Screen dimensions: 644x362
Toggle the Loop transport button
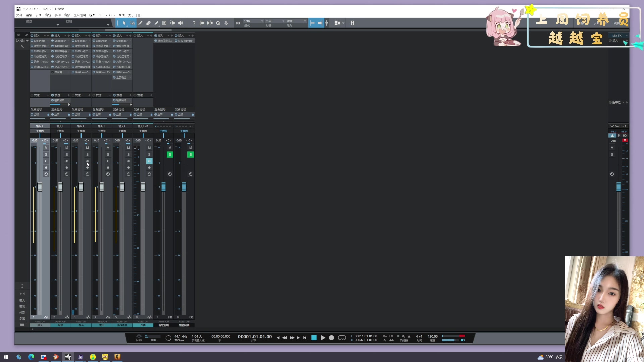coord(342,338)
